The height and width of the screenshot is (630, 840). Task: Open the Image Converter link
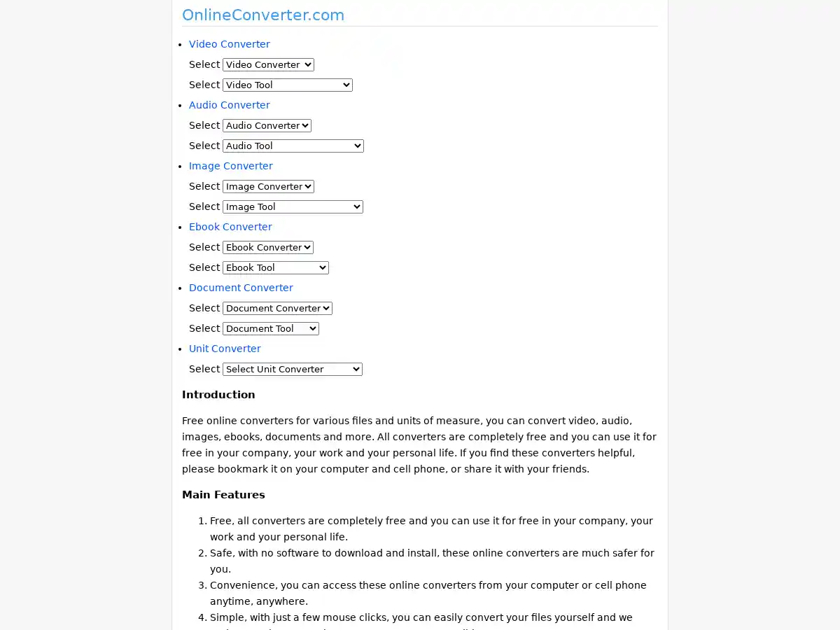click(x=230, y=166)
